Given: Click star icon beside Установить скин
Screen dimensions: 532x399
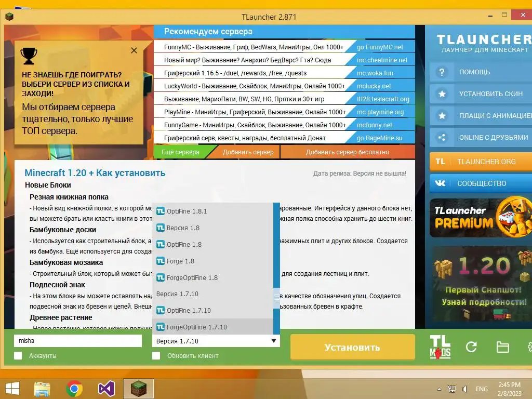Looking at the screenshot, I should [442, 94].
